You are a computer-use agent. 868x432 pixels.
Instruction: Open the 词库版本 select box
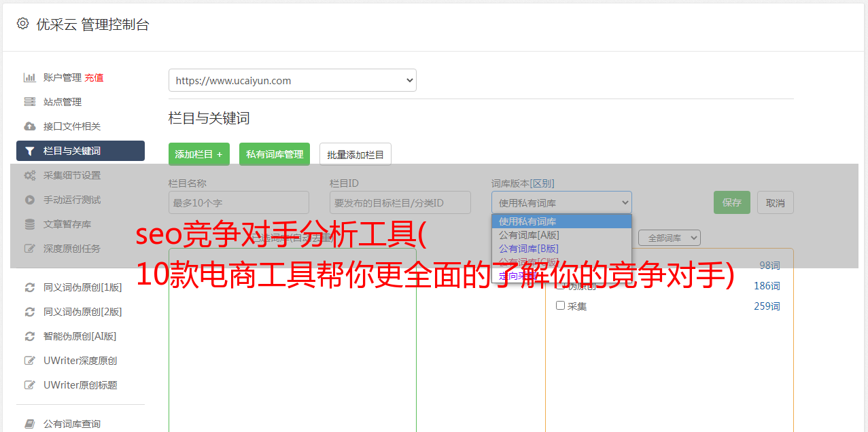coord(561,202)
